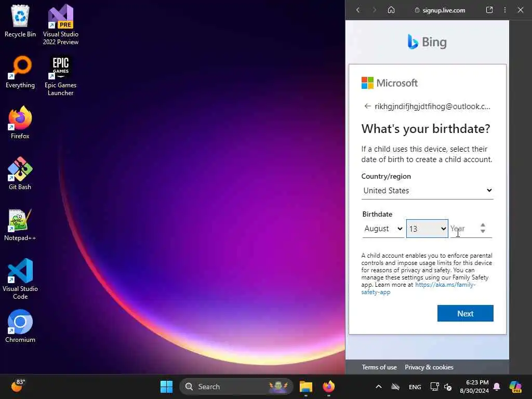Click the Windows Start button
The width and height of the screenshot is (532, 399).
click(167, 387)
